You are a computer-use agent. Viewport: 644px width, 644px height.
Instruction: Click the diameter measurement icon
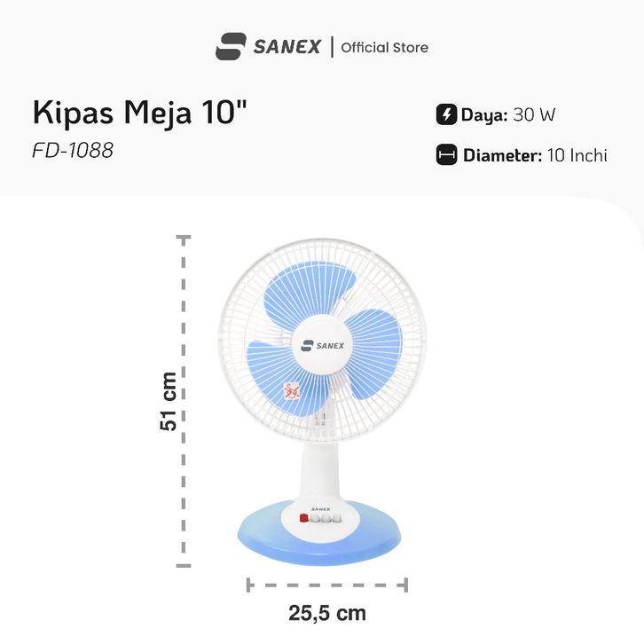coord(446,155)
